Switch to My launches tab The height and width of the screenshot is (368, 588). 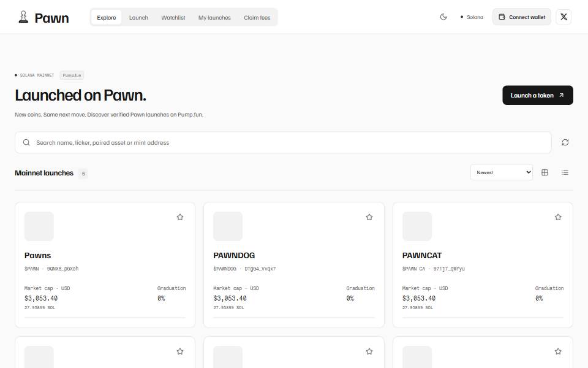point(214,17)
